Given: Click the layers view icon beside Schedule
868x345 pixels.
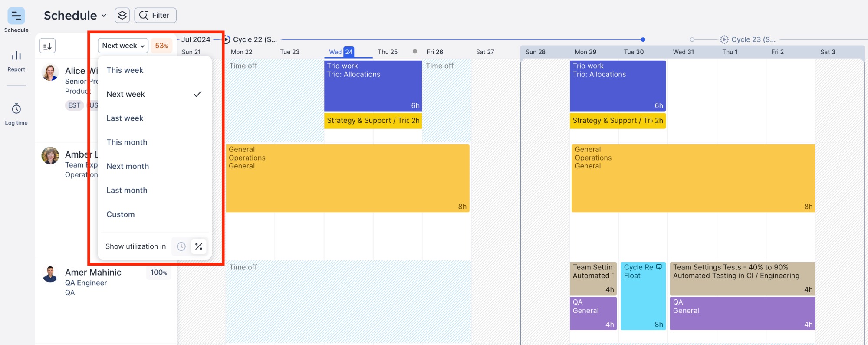Looking at the screenshot, I should click(122, 15).
